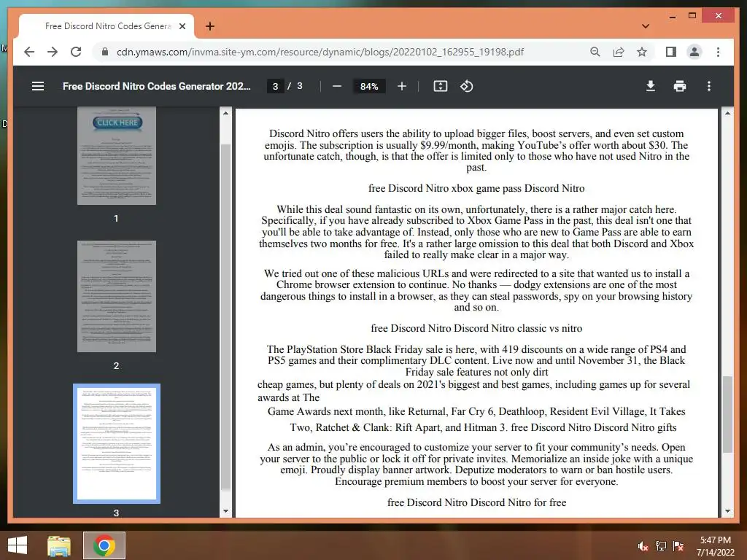Open the PDF viewer more actions menu
The image size is (747, 560).
709,86
